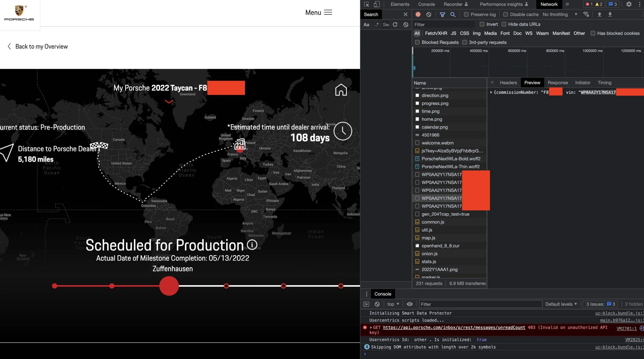The image size is (644, 359).
Task: Clear search results icon
Action: pyautogui.click(x=406, y=25)
